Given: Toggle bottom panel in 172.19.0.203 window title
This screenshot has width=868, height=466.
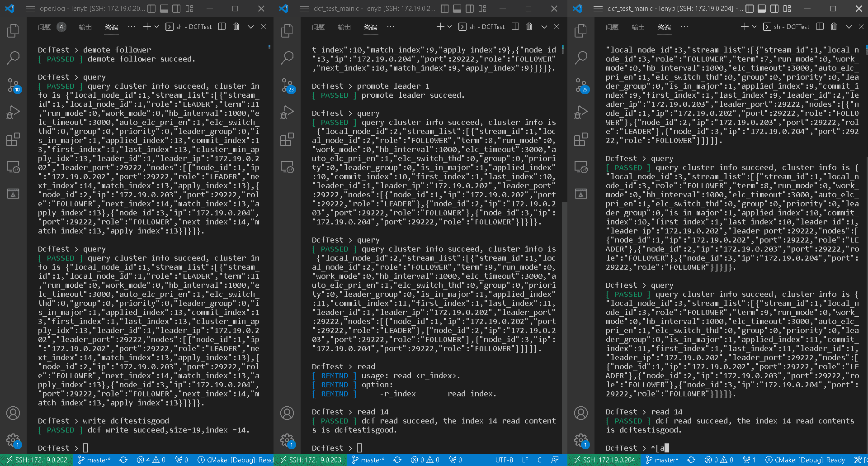Looking at the screenshot, I should pyautogui.click(x=458, y=9).
